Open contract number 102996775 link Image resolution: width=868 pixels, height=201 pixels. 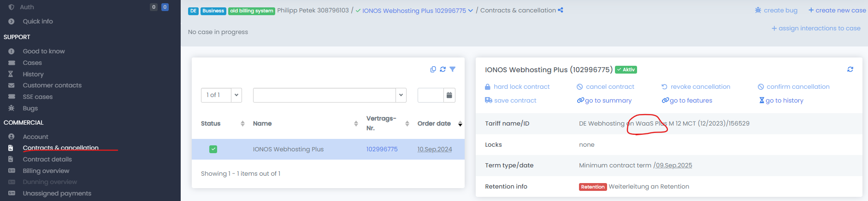(x=382, y=149)
